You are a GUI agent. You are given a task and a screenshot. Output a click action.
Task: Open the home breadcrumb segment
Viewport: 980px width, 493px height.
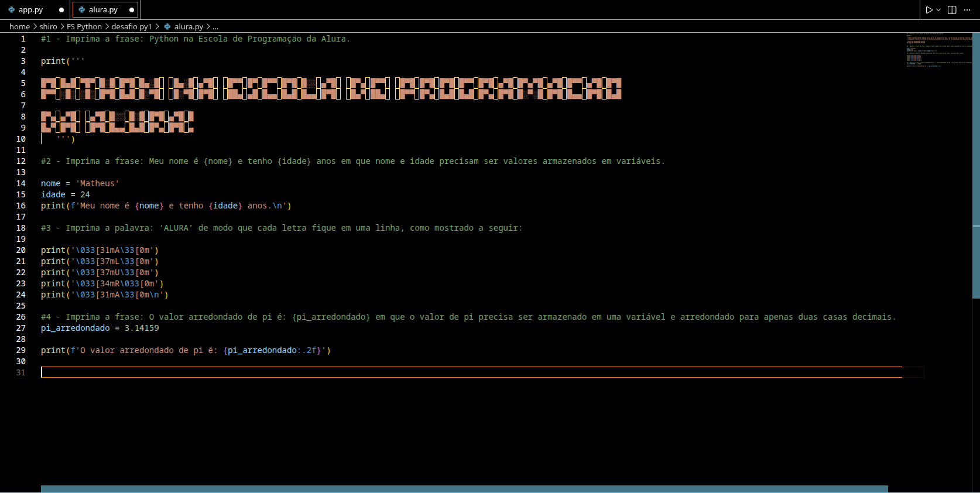pyautogui.click(x=19, y=26)
